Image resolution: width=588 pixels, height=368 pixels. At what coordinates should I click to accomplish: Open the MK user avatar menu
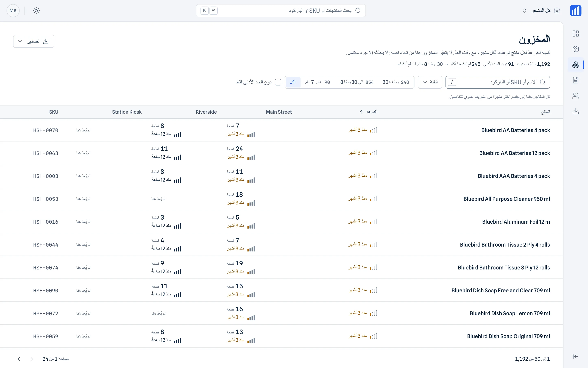point(13,11)
